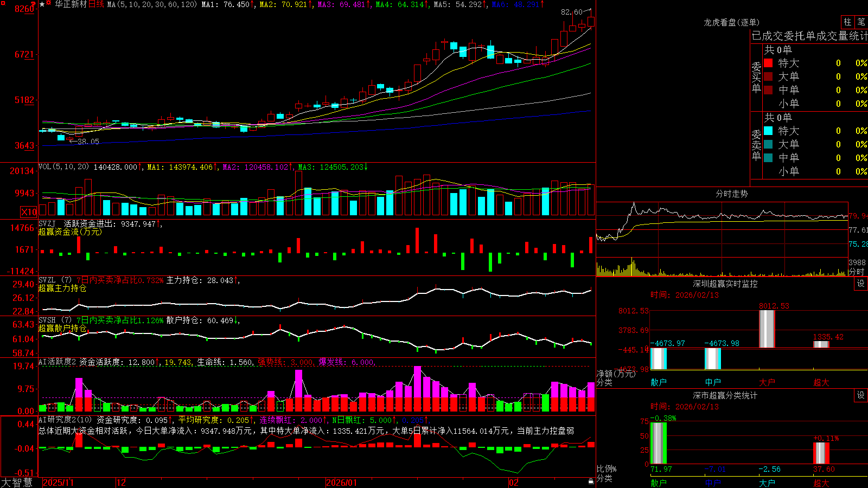Click the VOL(5,10,20) indicator label
Viewport: 868px width, 488px height.
(x=63, y=167)
